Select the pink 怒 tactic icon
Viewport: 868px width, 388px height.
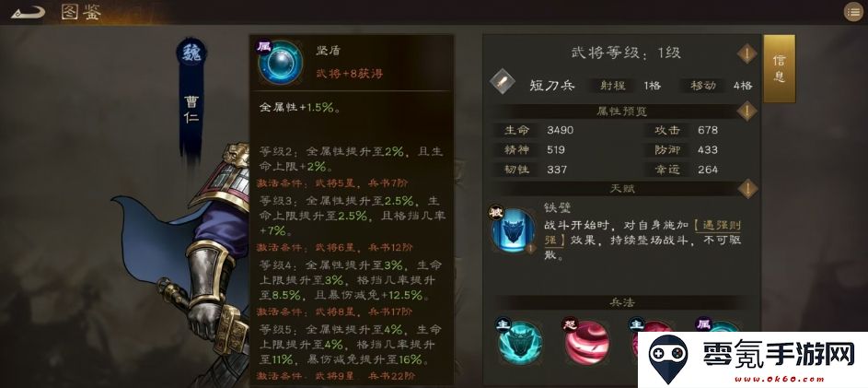[586, 343]
